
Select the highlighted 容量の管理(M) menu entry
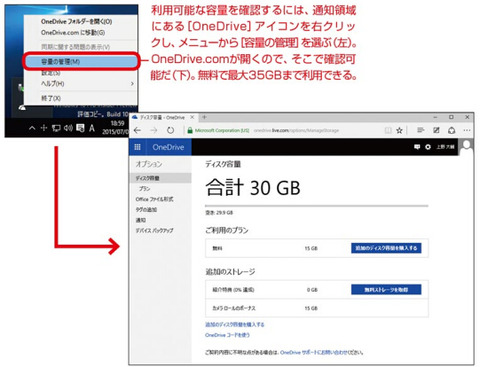coord(80,61)
